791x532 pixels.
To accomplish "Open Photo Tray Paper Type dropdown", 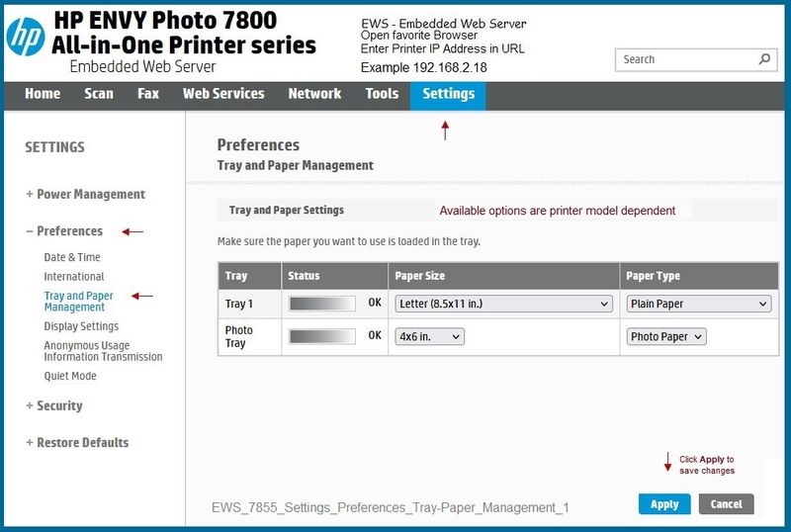I will pos(666,336).
